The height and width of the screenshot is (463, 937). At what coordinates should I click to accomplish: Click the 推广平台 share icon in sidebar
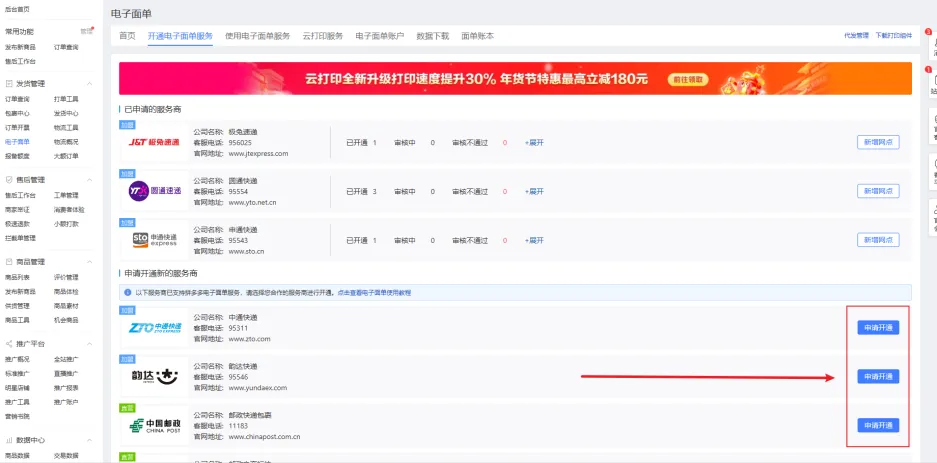(9, 344)
